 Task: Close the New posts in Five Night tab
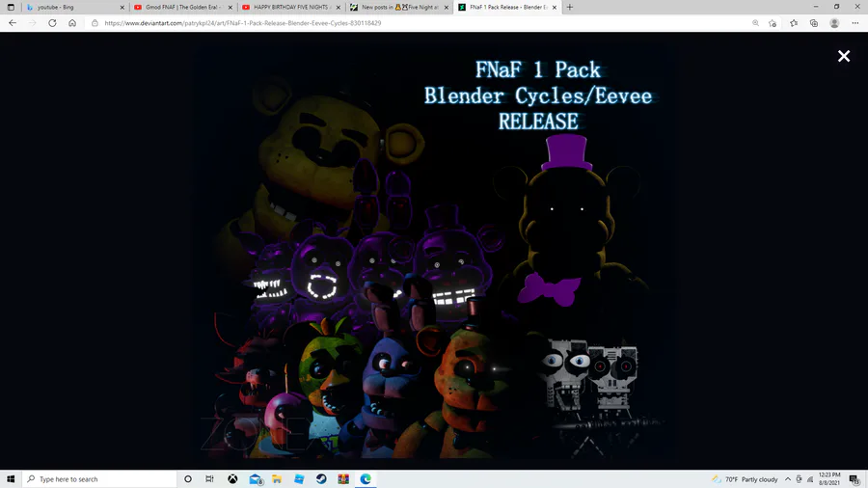pos(447,7)
